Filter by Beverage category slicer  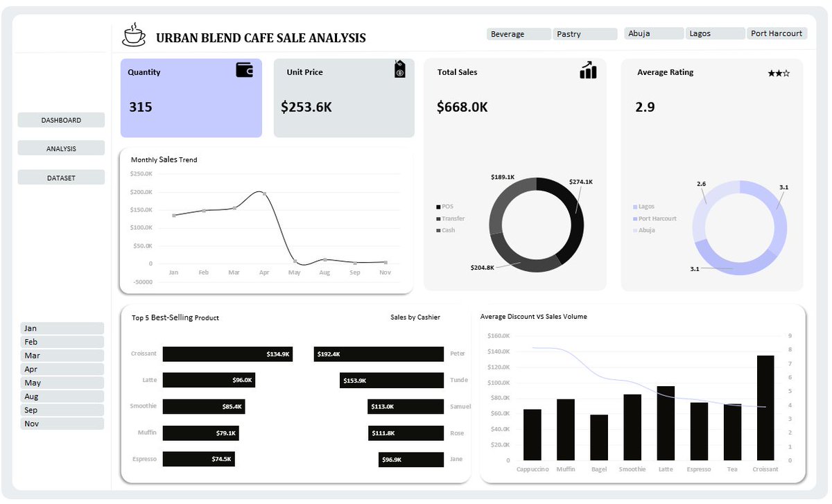pos(519,34)
